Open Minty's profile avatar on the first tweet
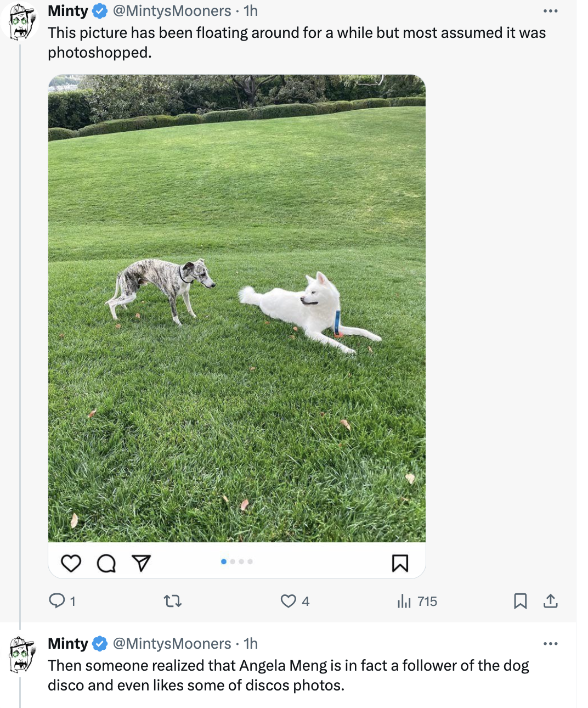Screen dimensions: 588x708 [x=20, y=22]
